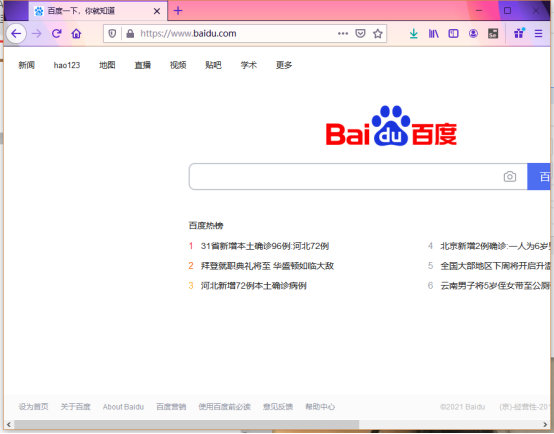Viewport: 554px width, 434px height.
Task: Click horizontal scrollbar left arrow
Action: [x=9, y=424]
